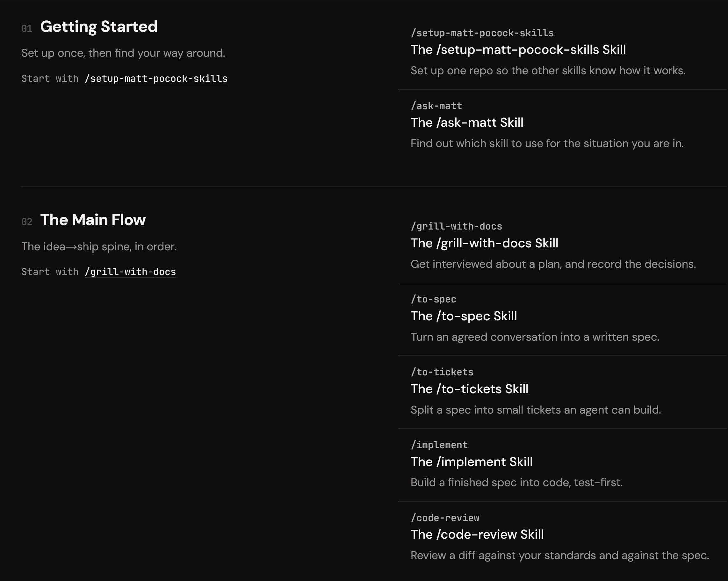Open The /ask-matt Skill title
The width and height of the screenshot is (728, 581).
tap(467, 123)
